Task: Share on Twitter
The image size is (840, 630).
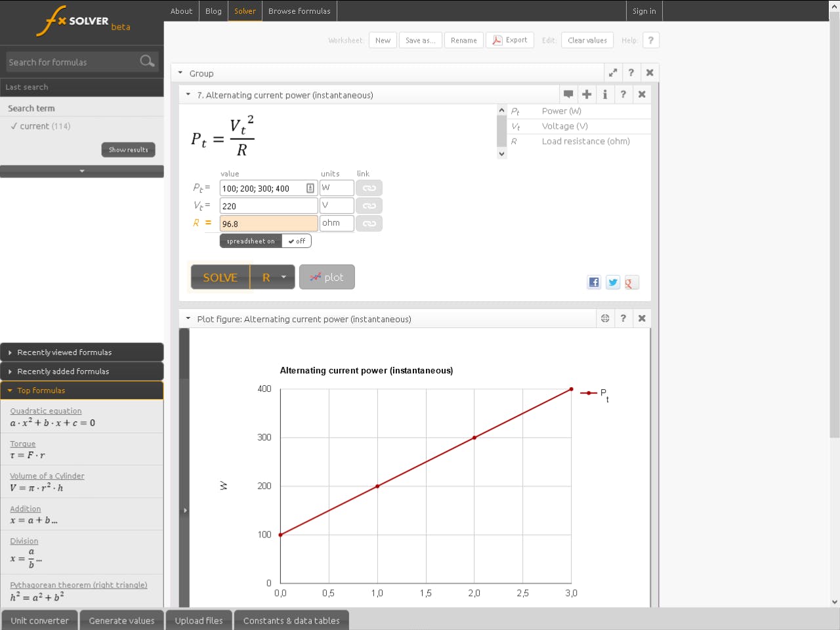Action: coord(613,282)
